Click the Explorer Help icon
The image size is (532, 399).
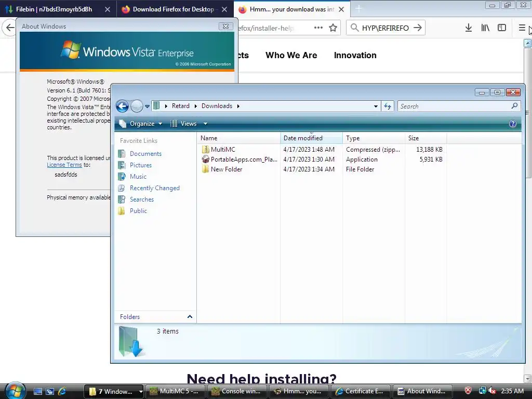(x=513, y=124)
